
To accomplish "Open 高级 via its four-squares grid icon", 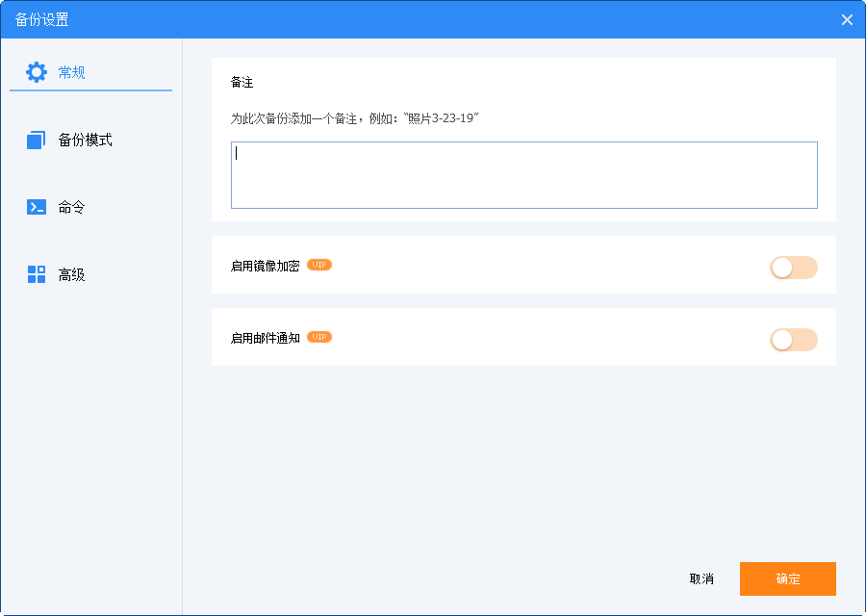I will (x=37, y=274).
